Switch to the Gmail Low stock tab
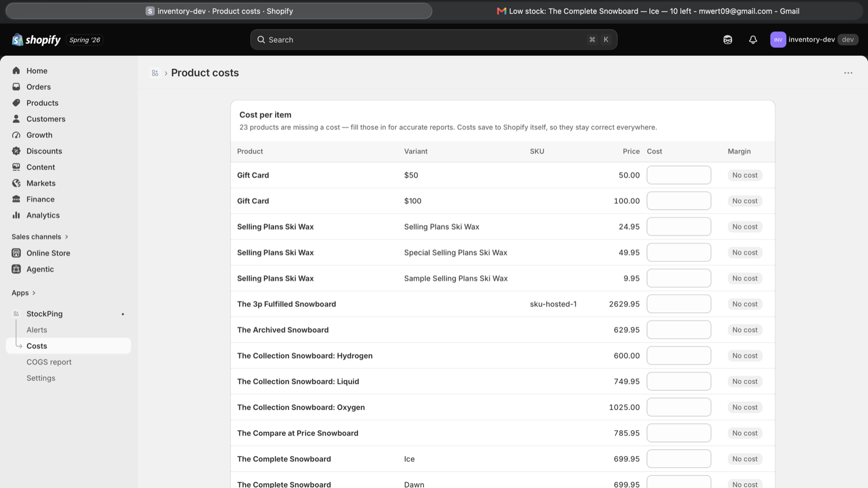This screenshot has width=868, height=488. [648, 11]
